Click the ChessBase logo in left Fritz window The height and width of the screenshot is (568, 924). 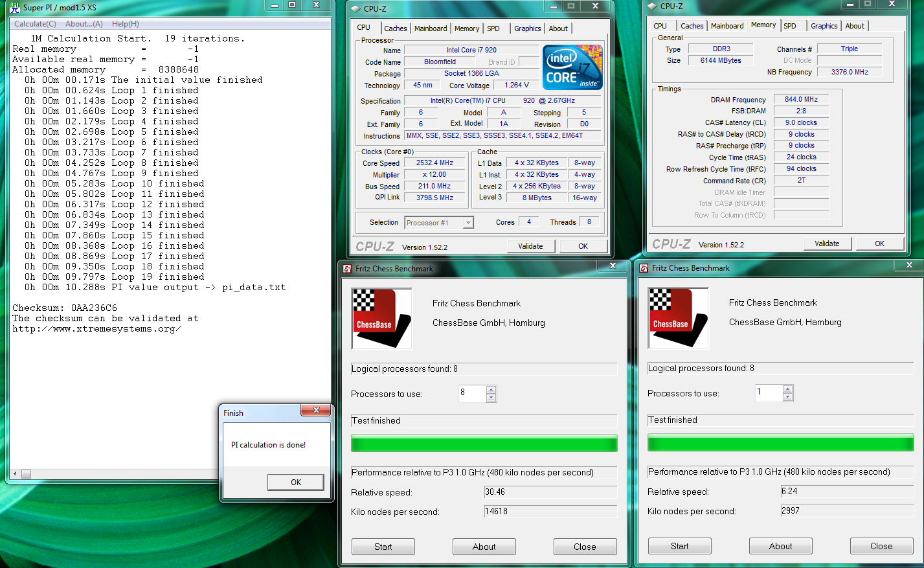(382, 319)
